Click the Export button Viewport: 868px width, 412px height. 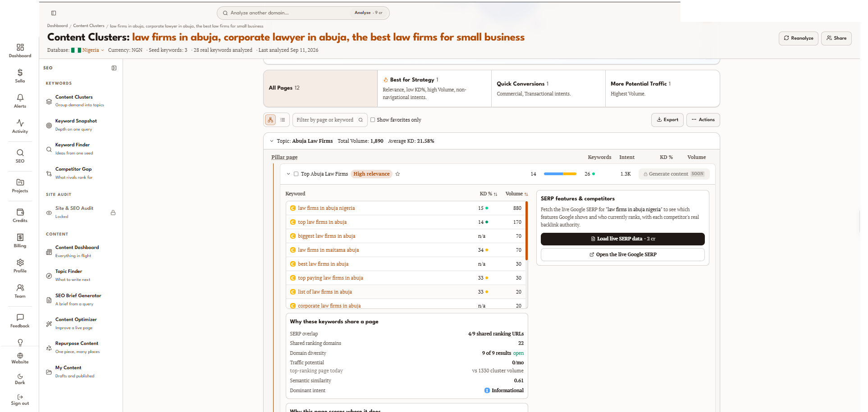(667, 120)
